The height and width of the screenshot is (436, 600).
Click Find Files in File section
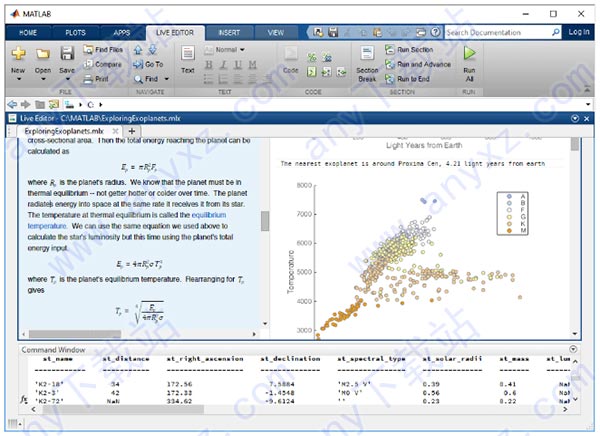click(x=103, y=50)
